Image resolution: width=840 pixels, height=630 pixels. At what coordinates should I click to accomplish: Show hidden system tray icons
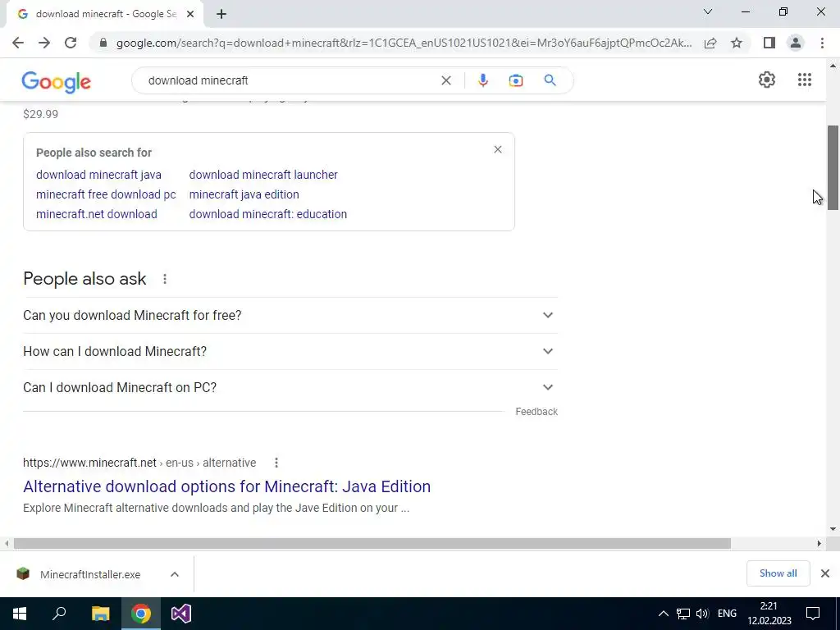(x=663, y=614)
